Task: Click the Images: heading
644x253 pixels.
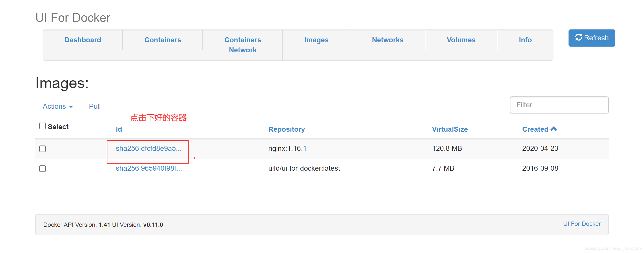Action: [x=62, y=83]
